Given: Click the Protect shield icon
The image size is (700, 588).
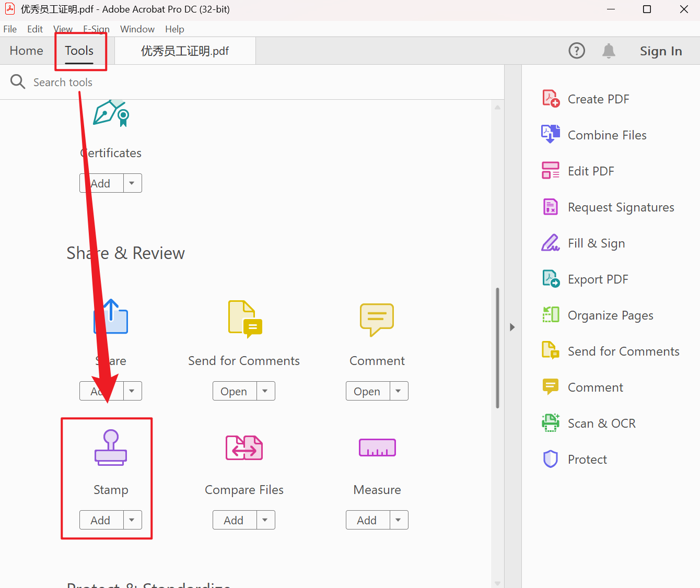Looking at the screenshot, I should click(551, 459).
